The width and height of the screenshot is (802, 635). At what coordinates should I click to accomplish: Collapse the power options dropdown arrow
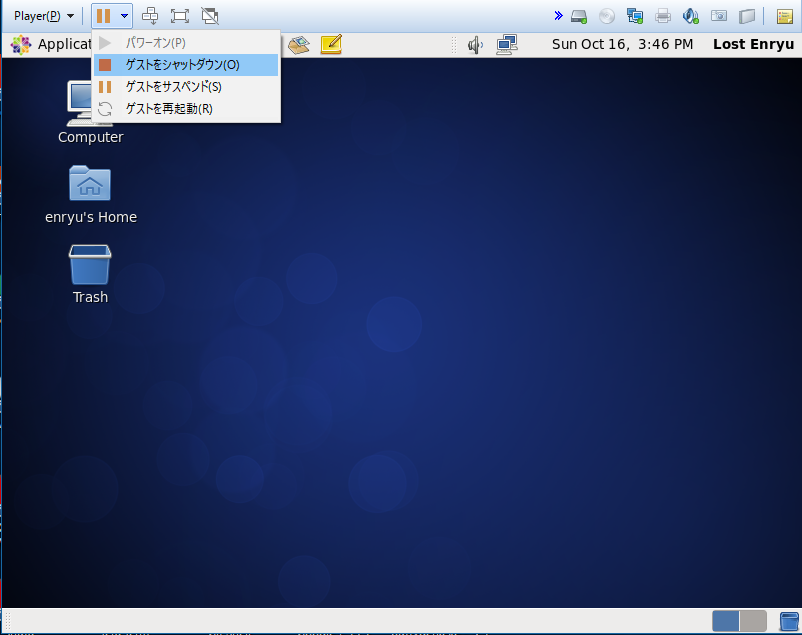pos(124,16)
